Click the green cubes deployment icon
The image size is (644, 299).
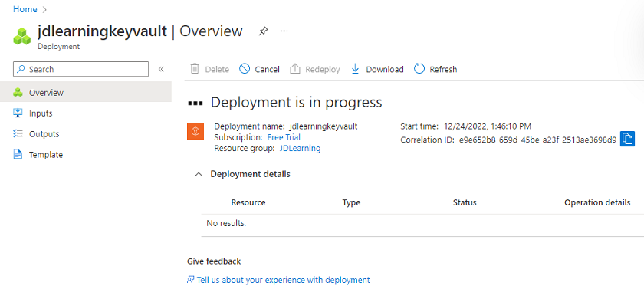pos(22,36)
